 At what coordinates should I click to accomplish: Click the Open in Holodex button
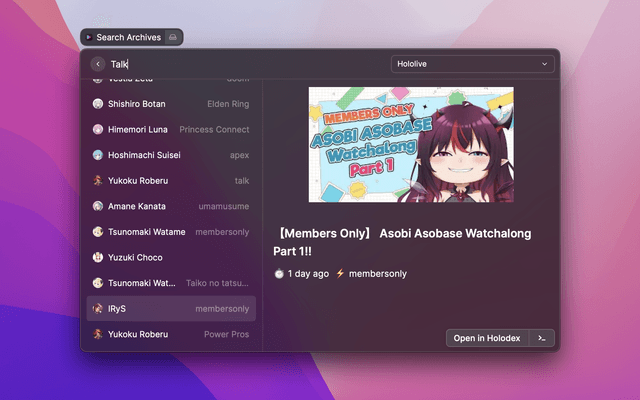(486, 338)
